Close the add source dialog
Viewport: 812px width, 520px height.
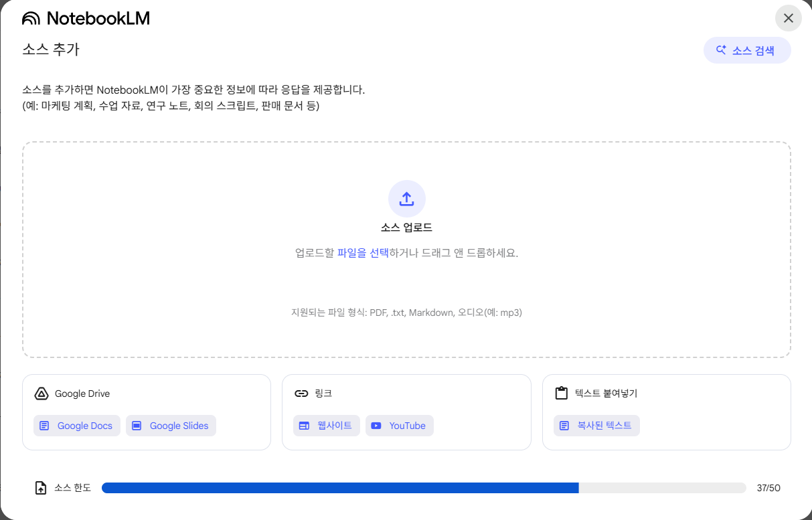(789, 18)
